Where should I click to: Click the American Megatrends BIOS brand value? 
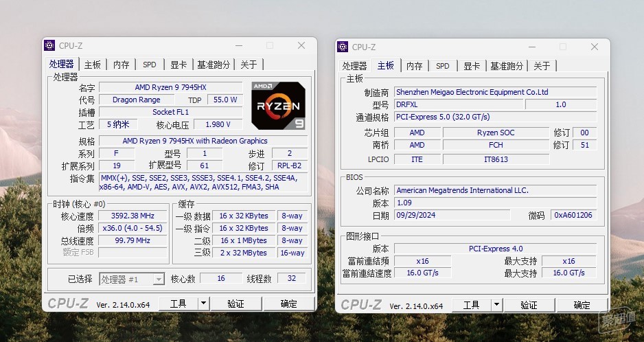coord(495,190)
